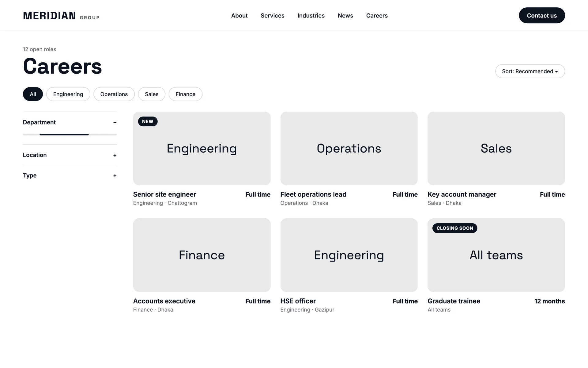Select the All filter chip
588x368 pixels.
33,94
